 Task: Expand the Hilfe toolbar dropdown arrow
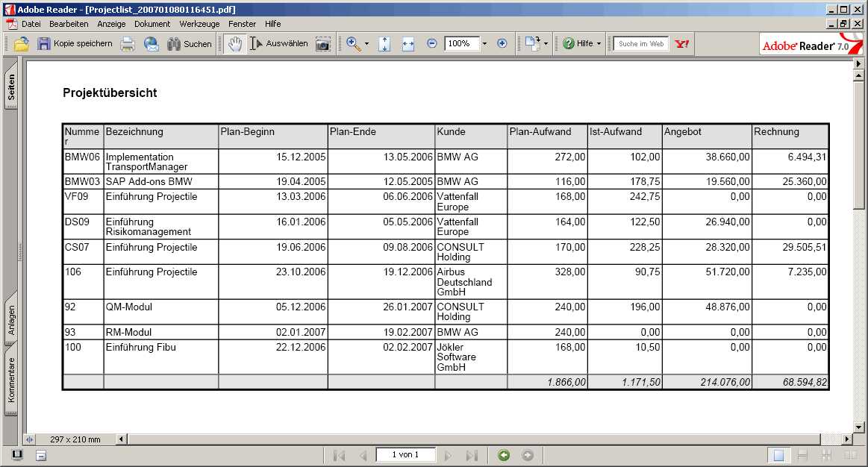click(x=599, y=44)
